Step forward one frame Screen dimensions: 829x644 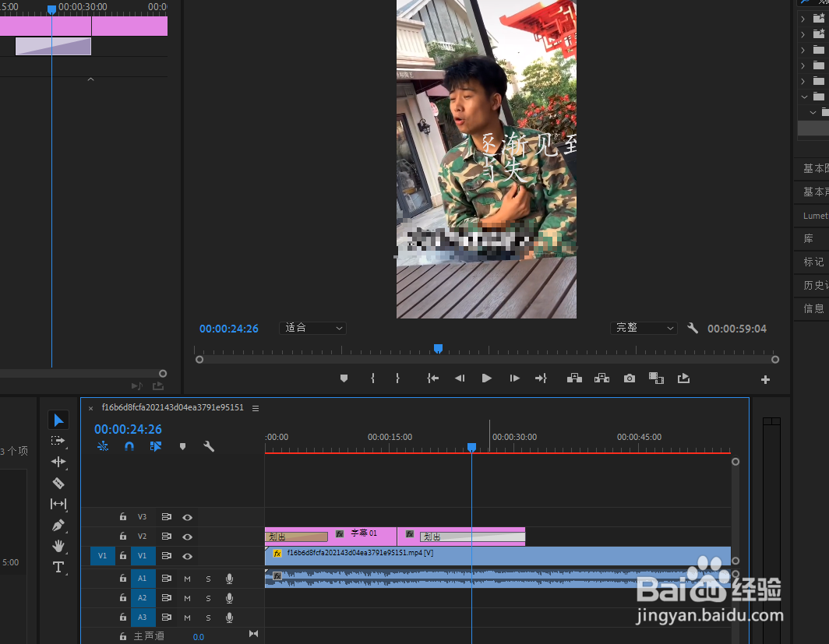(x=514, y=378)
